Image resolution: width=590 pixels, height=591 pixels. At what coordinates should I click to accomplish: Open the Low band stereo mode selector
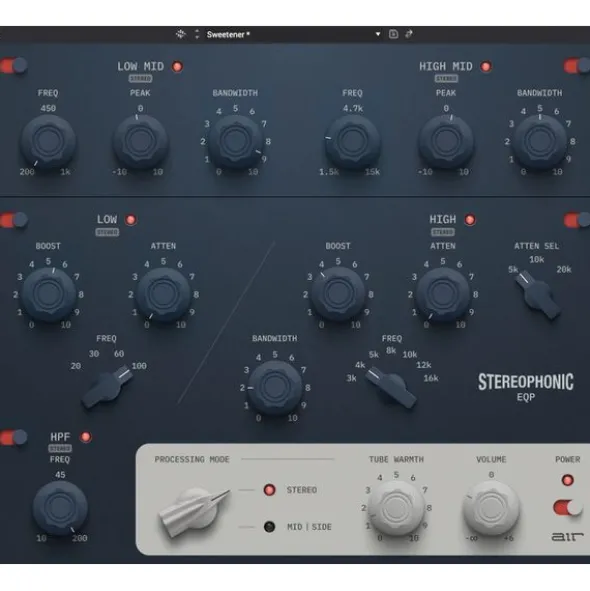tap(107, 232)
